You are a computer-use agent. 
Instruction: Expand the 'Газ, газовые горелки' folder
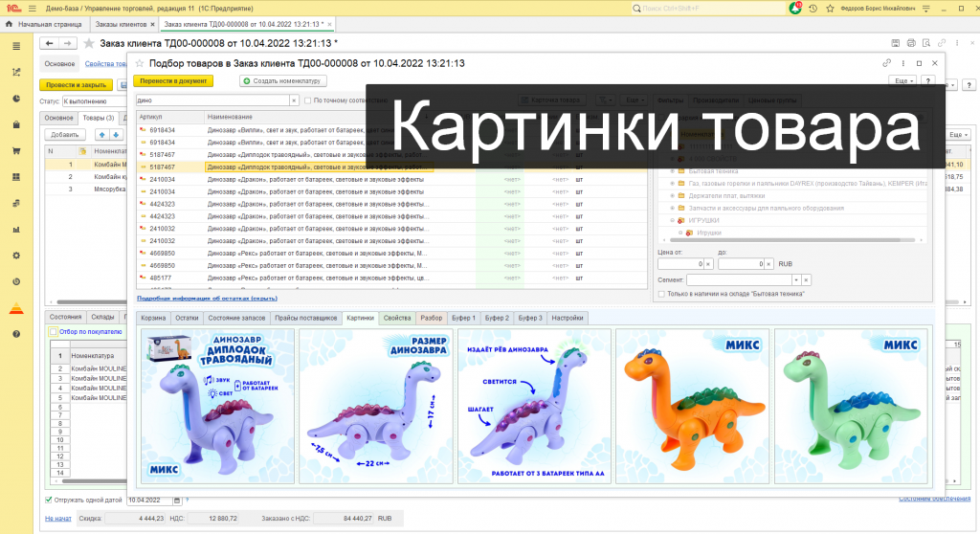coord(673,183)
